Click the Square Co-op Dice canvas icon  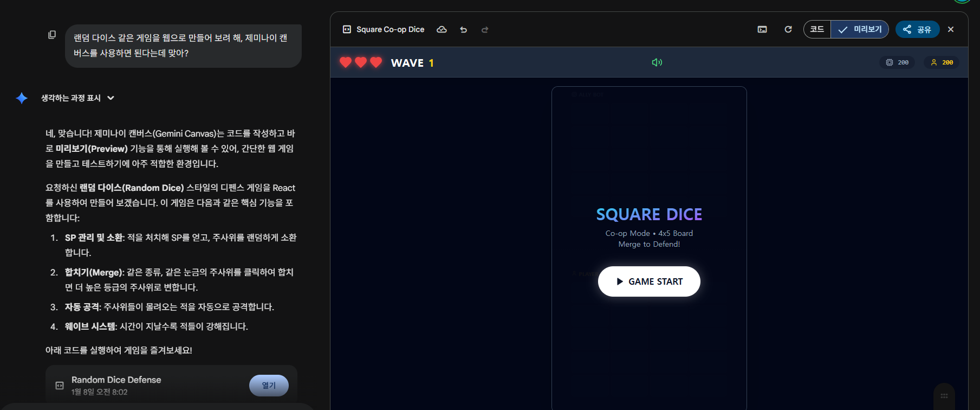(347, 29)
